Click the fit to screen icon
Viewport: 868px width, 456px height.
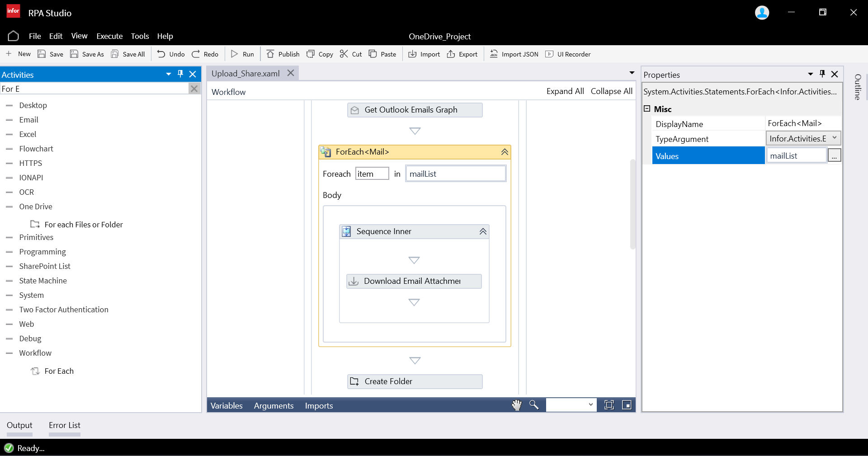click(x=609, y=405)
